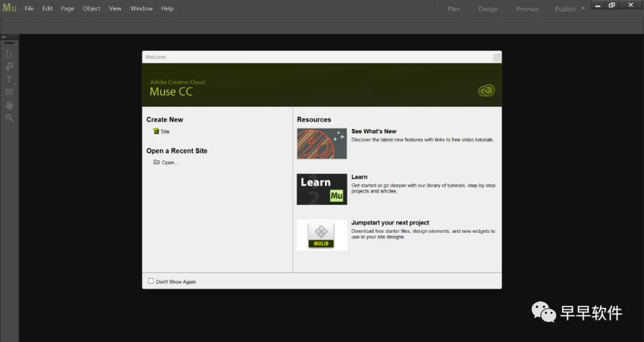Screen dimensions: 644x342
Task: Restore down the Muse window
Action: coord(612,5)
